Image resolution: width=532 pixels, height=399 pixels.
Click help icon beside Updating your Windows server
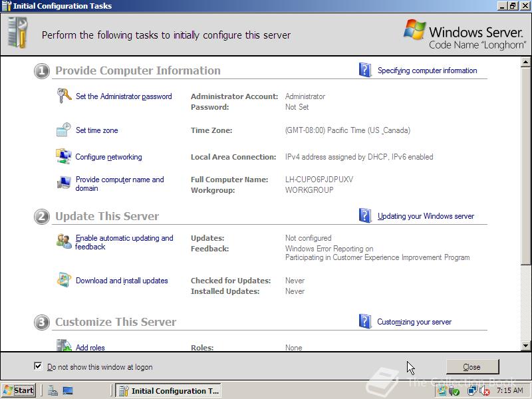(x=365, y=215)
